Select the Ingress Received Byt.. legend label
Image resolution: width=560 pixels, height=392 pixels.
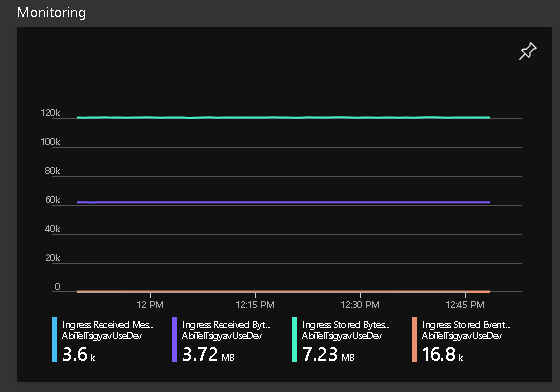click(226, 325)
